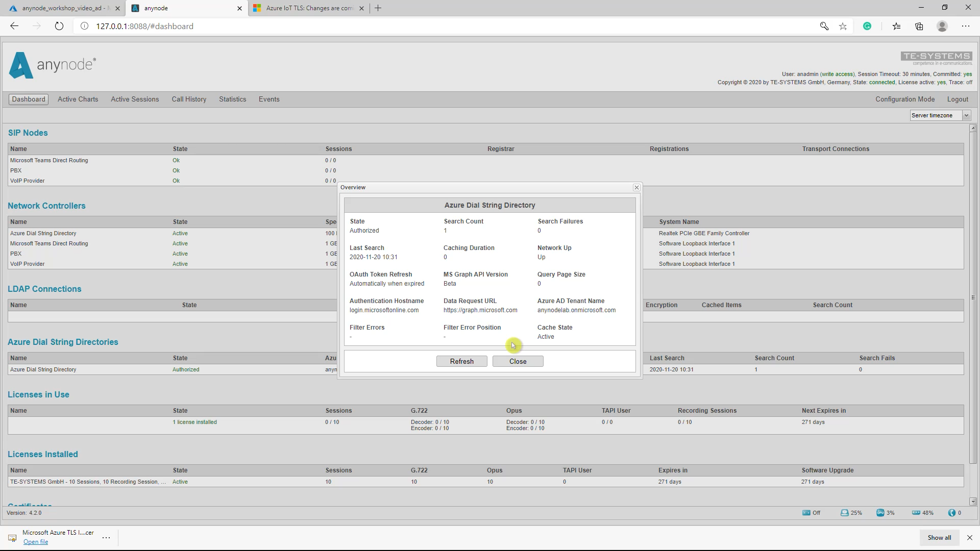The image size is (980, 551).
Task: Click the https://graph.microsoft.com data request URL
Action: point(480,310)
